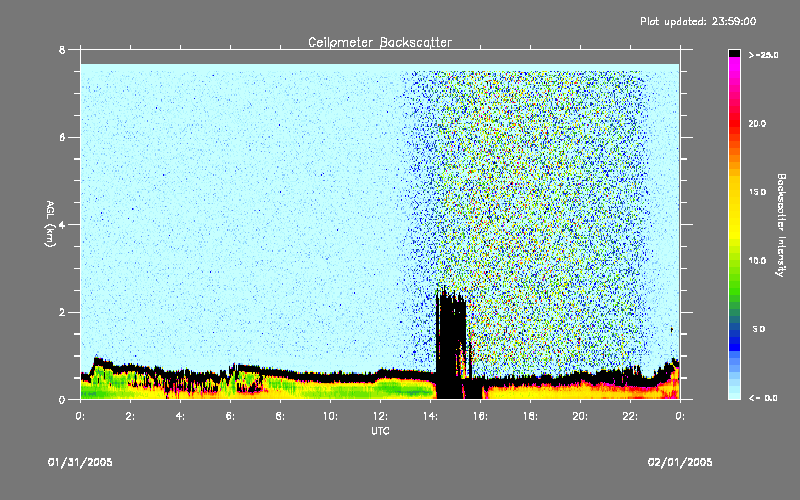This screenshot has width=800, height=500.
Task: Click the 'Backscatter Intensity' colorbar label
Action: pyautogui.click(x=780, y=225)
